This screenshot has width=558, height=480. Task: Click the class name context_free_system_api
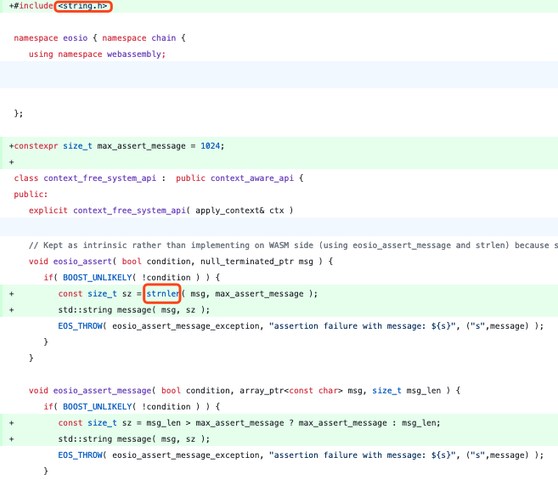click(100, 178)
